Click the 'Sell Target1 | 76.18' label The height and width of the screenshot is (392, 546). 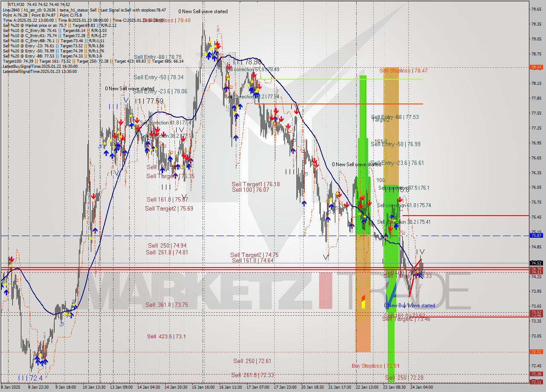[x=256, y=184]
